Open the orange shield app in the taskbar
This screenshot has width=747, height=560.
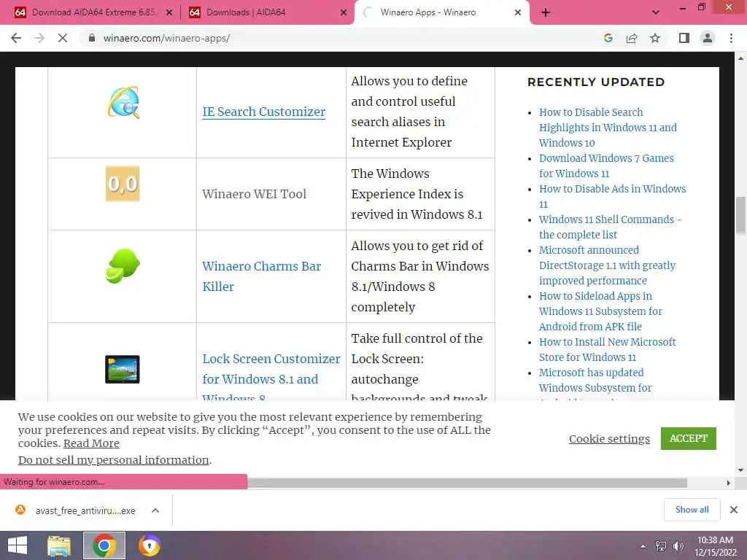[x=149, y=545]
